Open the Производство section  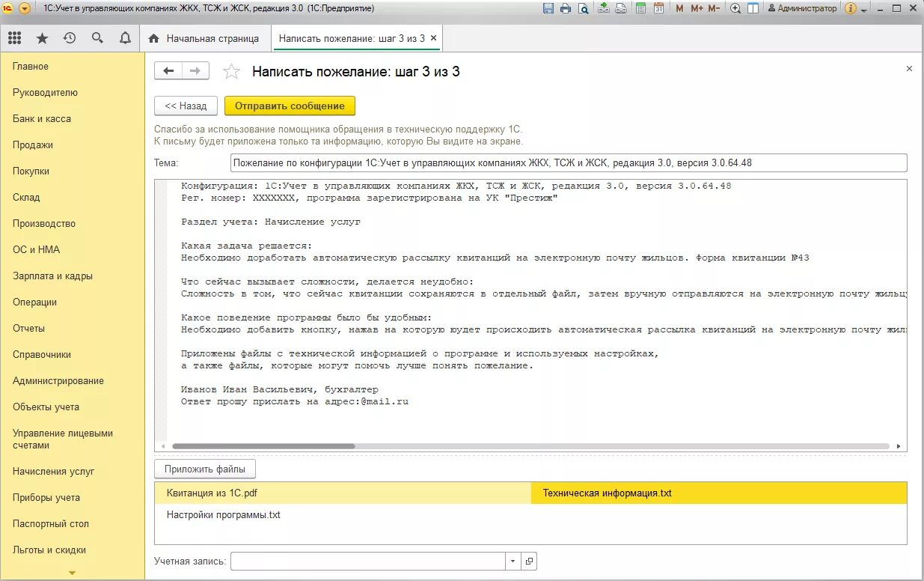click(44, 224)
